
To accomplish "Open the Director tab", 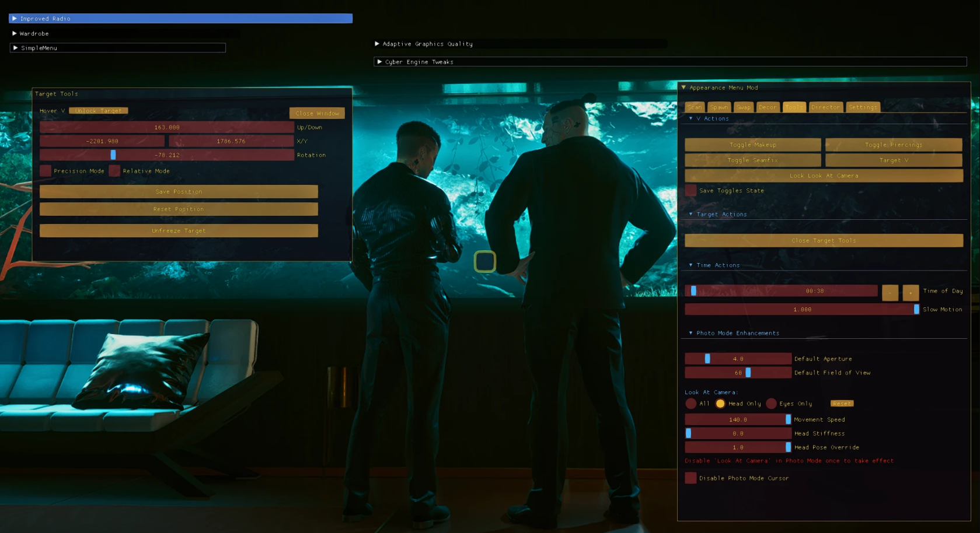I will 825,107.
